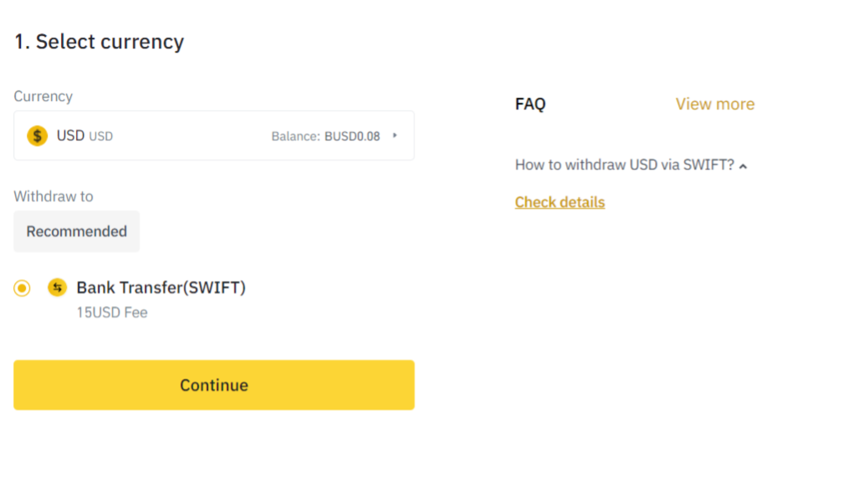The image size is (868, 479).
Task: Click the 15USD Fee text
Action: point(112,313)
